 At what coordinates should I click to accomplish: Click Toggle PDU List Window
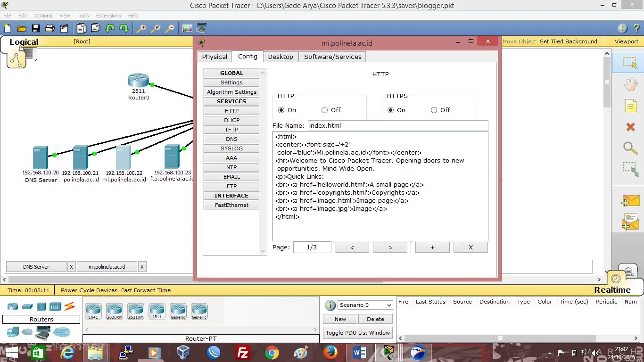pyautogui.click(x=358, y=333)
